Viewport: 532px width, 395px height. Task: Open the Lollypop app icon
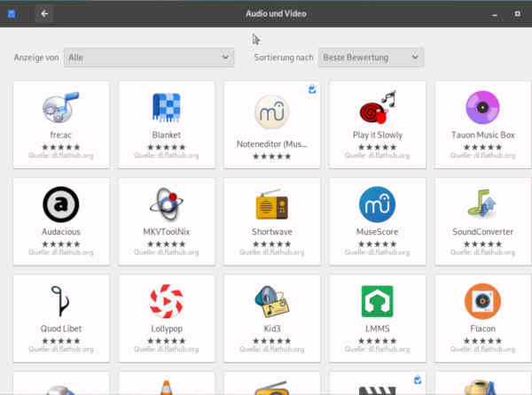(167, 301)
